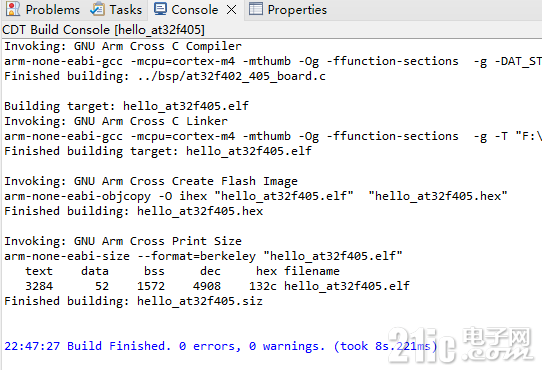This screenshot has width=542, height=370.
Task: Click the Console monitor icon
Action: (x=160, y=9)
